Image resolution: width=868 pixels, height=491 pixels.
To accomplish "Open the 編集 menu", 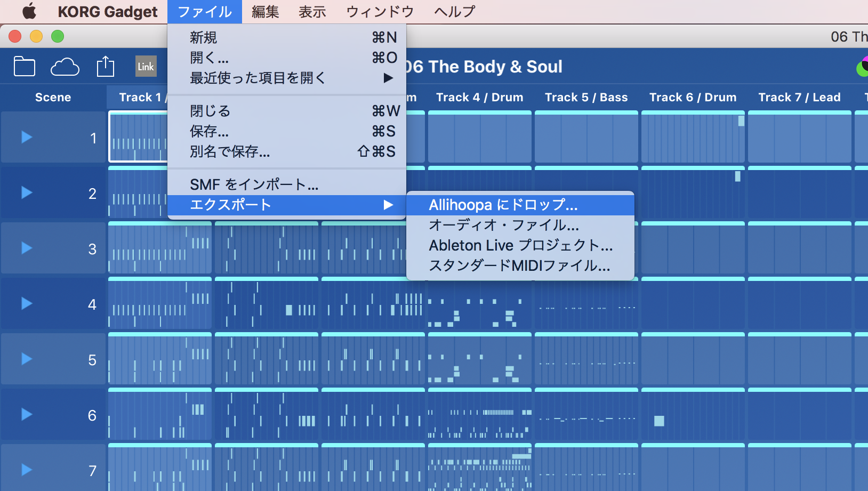I will 266,11.
